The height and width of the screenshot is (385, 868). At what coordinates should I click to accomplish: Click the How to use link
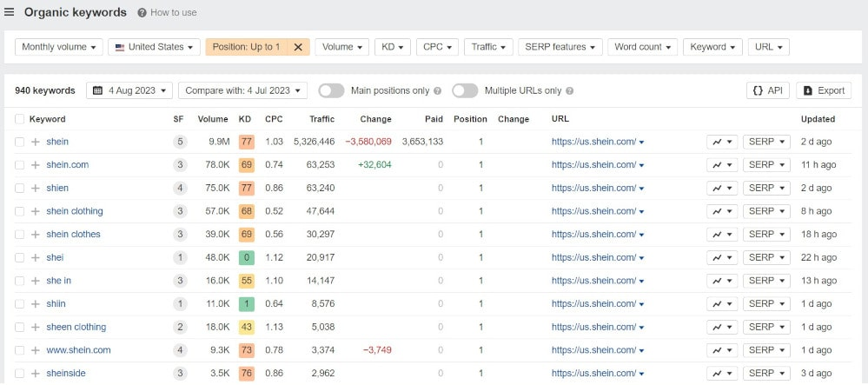(x=173, y=12)
